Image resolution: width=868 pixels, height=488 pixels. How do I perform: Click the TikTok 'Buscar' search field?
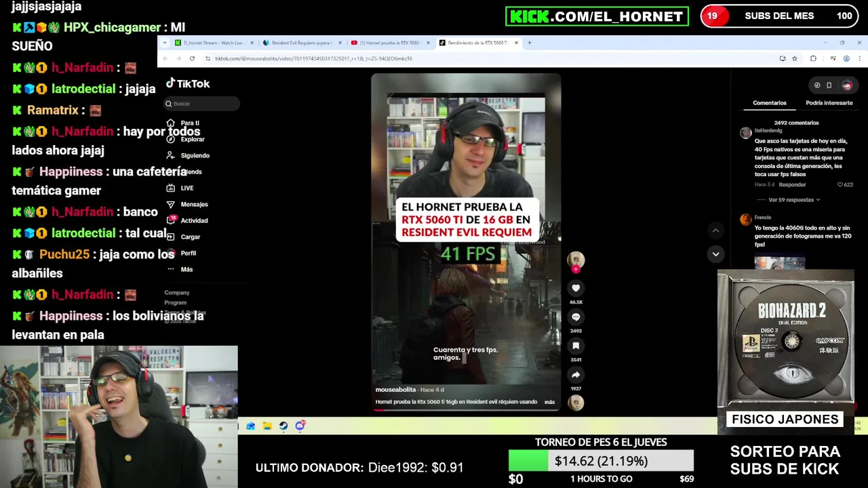[202, 104]
